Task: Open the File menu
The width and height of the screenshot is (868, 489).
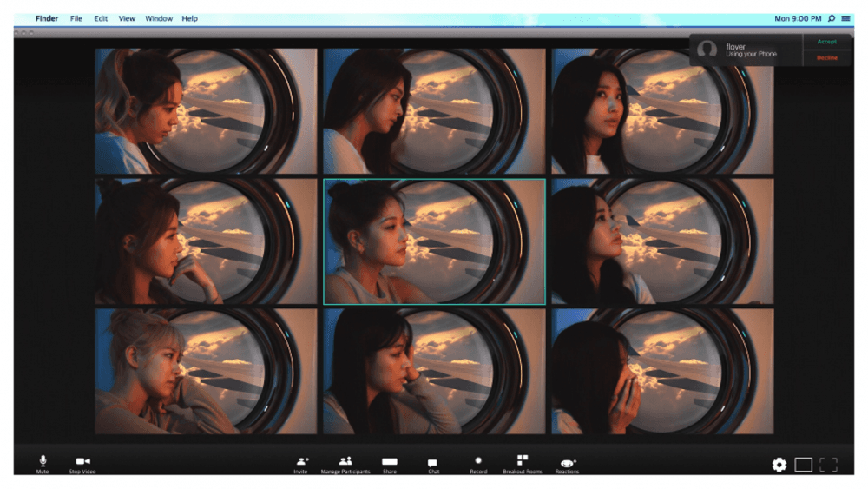Action: click(x=76, y=18)
